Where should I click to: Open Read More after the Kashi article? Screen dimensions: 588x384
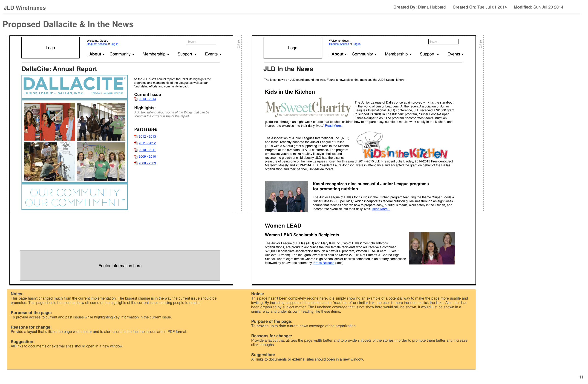click(381, 209)
